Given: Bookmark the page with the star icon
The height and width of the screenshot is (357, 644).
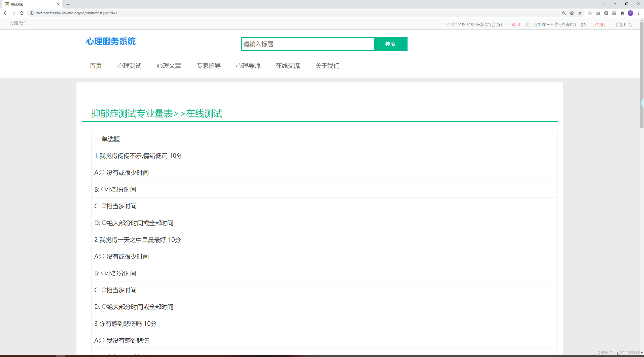Looking at the screenshot, I should point(580,13).
